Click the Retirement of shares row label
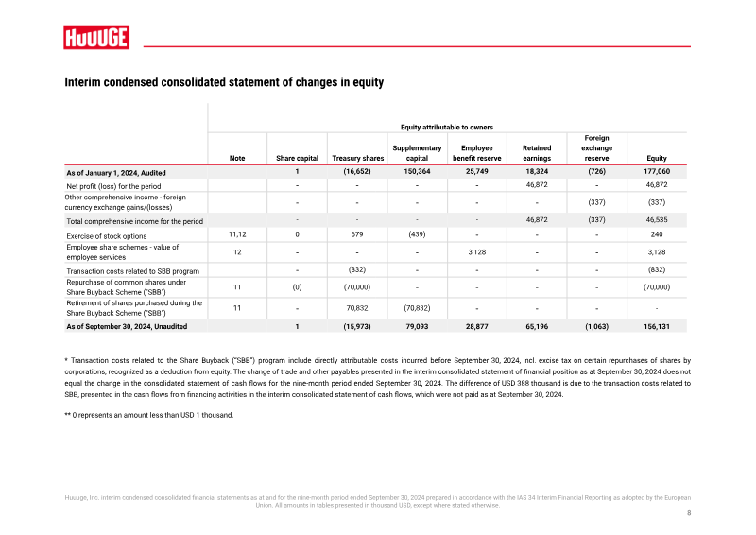The width and height of the screenshot is (756, 535). pos(134,308)
